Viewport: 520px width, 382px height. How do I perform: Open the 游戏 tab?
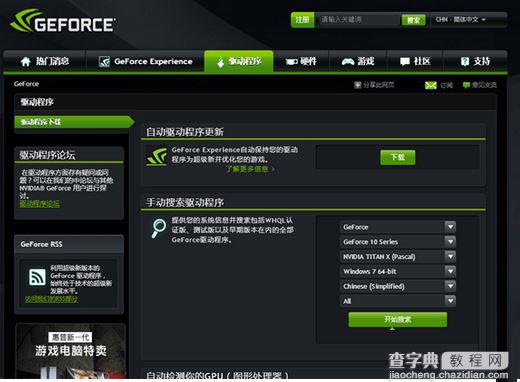tap(358, 62)
